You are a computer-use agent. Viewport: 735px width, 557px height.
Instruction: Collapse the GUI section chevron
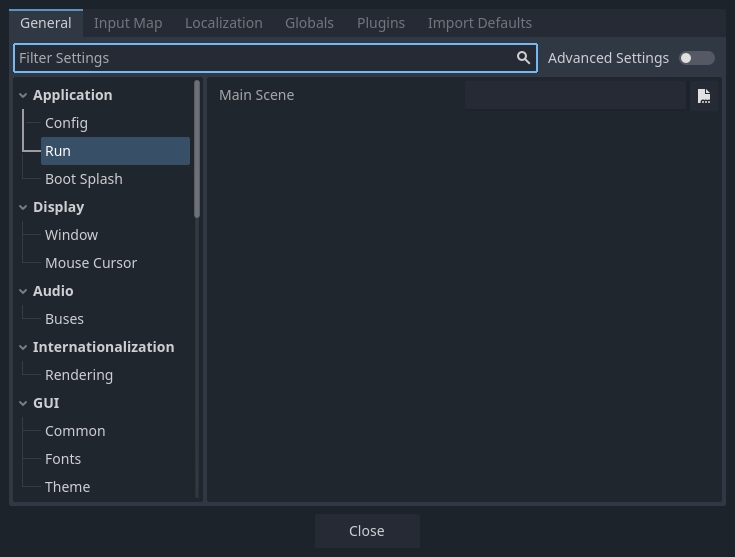23,403
